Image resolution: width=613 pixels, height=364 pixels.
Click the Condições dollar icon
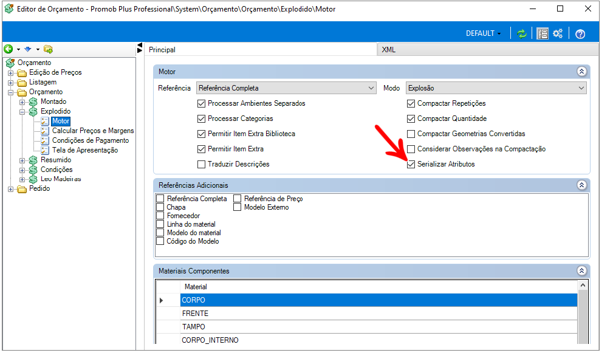pyautogui.click(x=33, y=170)
